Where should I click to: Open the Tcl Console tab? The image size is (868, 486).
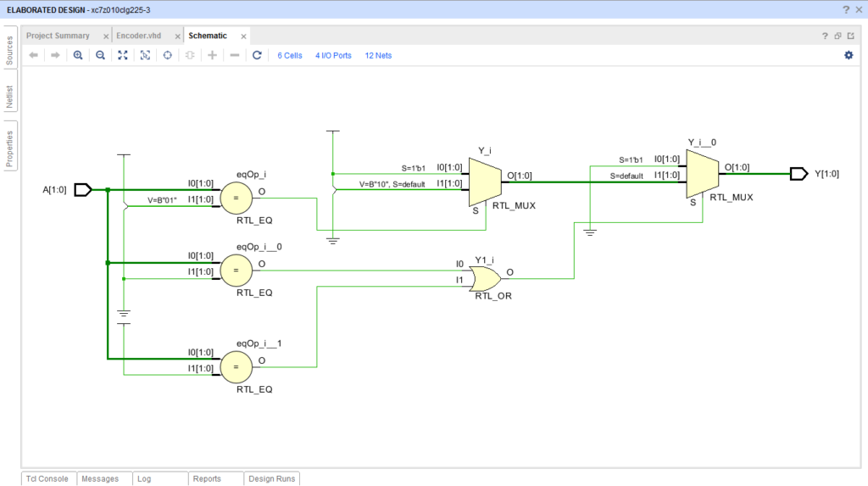(47, 479)
